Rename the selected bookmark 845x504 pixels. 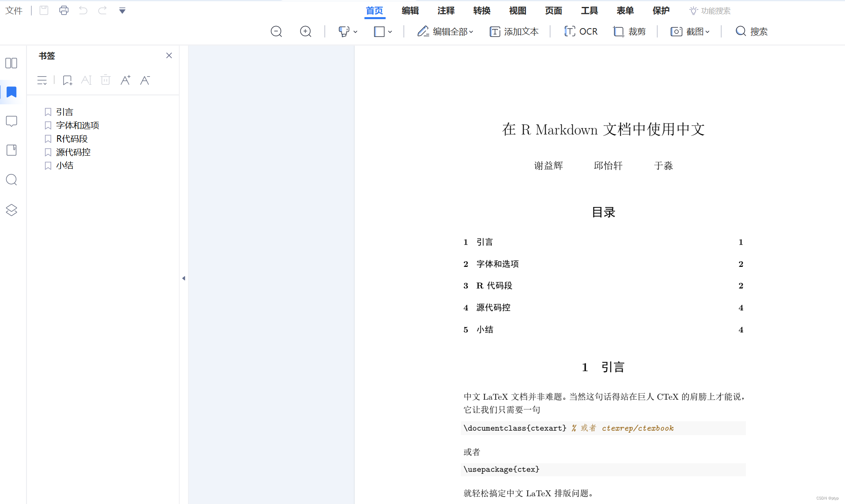(86, 80)
